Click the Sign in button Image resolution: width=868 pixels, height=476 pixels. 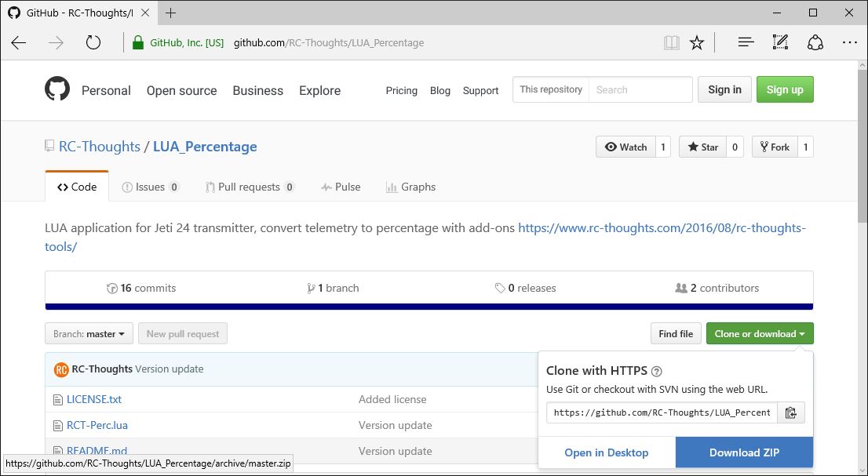[724, 89]
